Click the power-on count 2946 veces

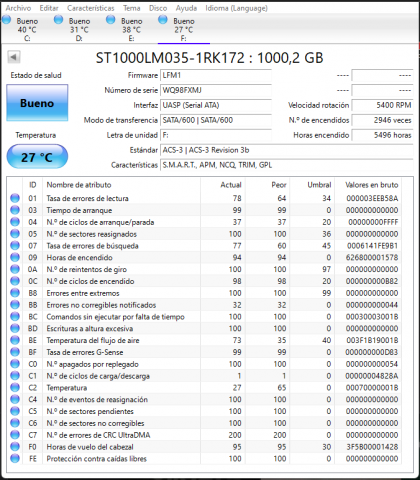coord(382,120)
